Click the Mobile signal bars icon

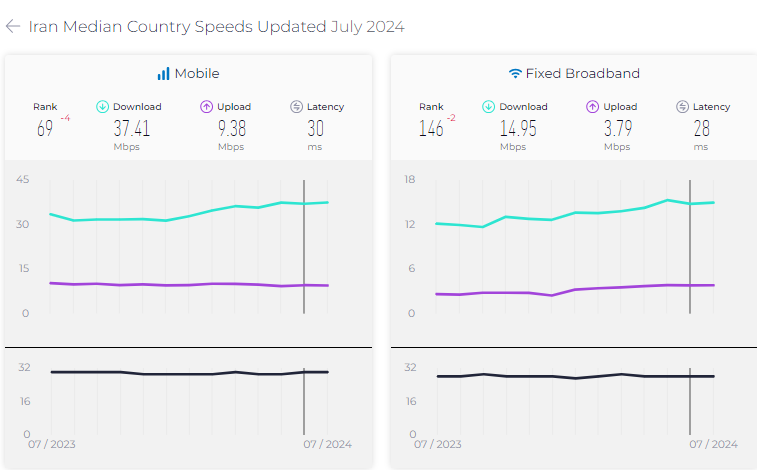coord(163,74)
